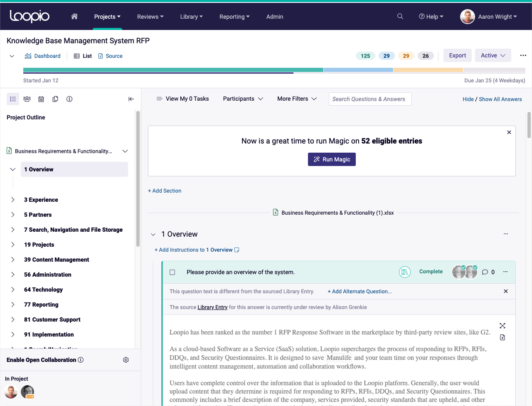Open the calendar icon in sidebar
This screenshot has width=532, height=406.
pyautogui.click(x=41, y=99)
